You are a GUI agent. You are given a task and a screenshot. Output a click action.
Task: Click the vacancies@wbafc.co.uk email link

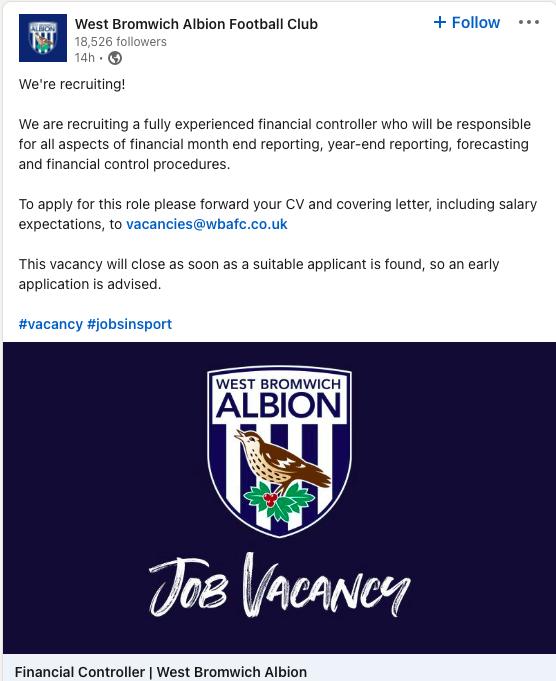[x=207, y=224]
